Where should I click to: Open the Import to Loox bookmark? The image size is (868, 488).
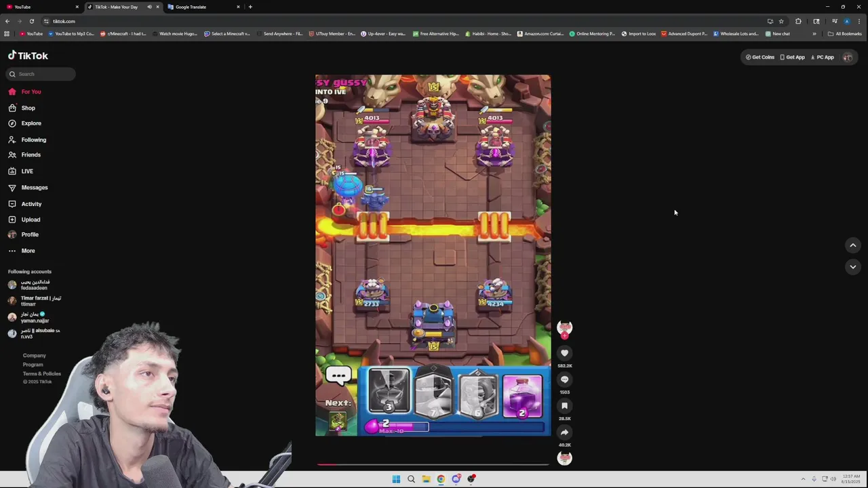tap(638, 34)
